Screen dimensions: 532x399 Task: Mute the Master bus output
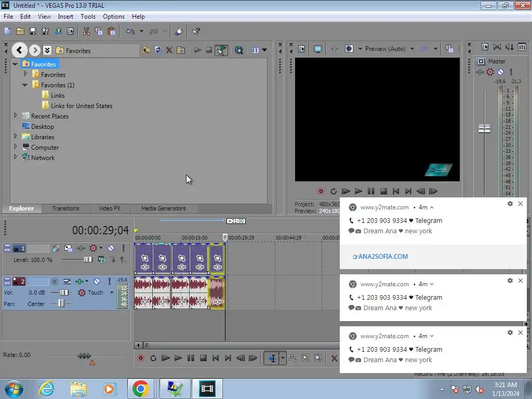pos(500,72)
